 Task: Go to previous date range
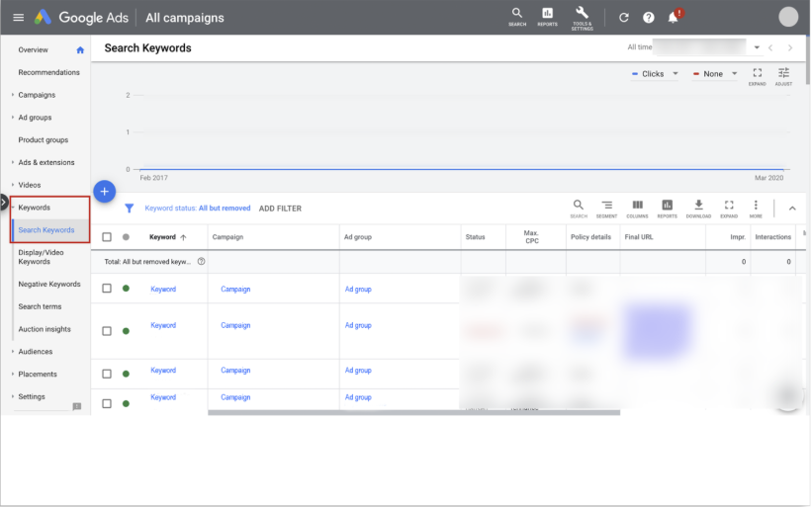(x=770, y=47)
